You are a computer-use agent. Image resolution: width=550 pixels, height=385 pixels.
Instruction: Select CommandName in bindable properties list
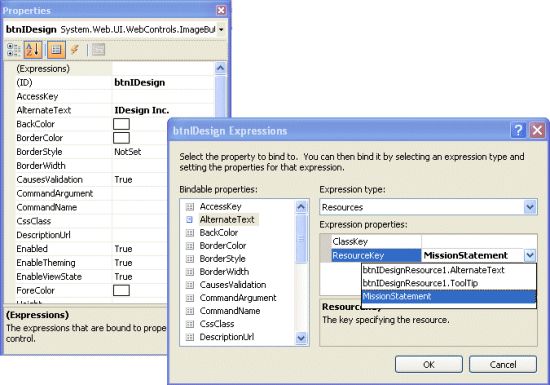(x=230, y=311)
